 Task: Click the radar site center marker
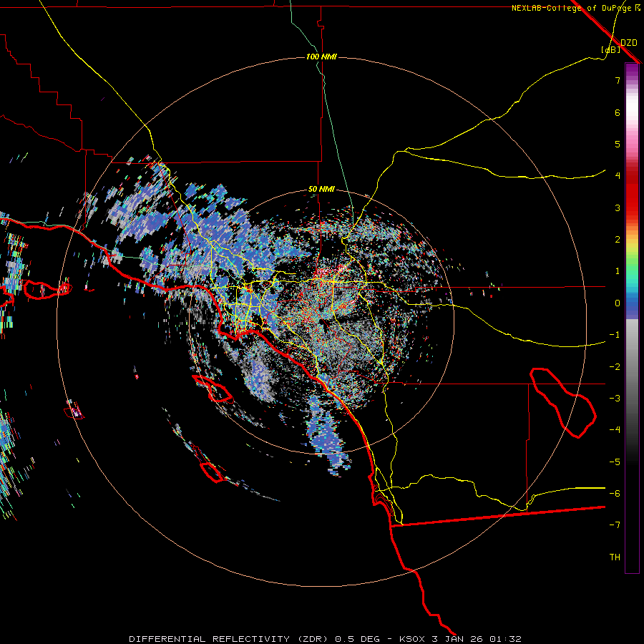point(324,324)
